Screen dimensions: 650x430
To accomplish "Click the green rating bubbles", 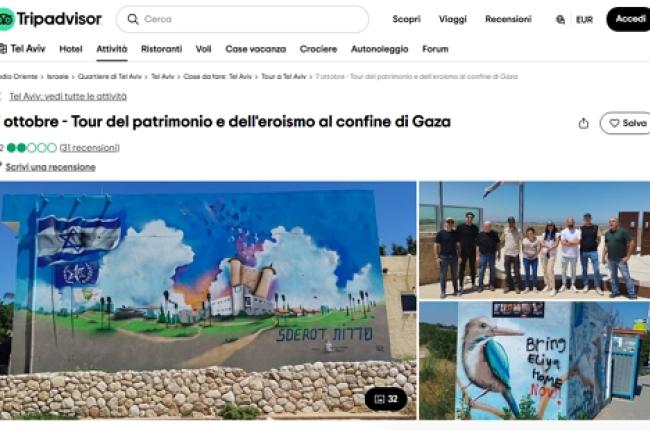I will [32, 148].
